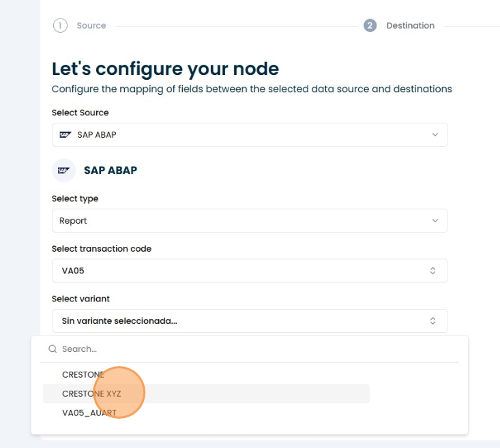Click the magnifier icon in the variant search
The height and width of the screenshot is (448, 500).
[x=53, y=349]
